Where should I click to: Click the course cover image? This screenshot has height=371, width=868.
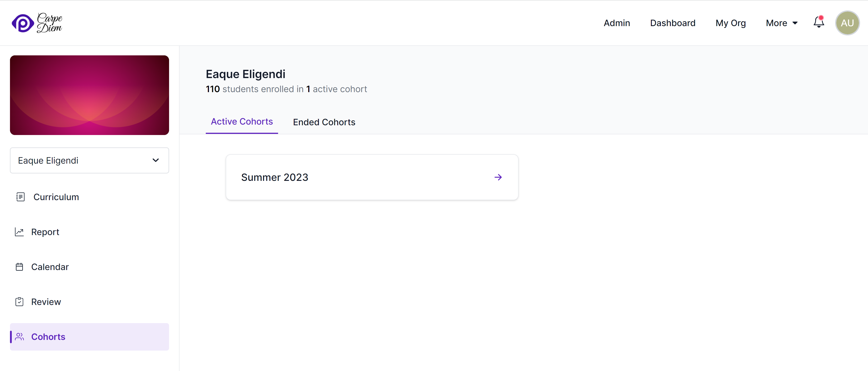click(89, 95)
